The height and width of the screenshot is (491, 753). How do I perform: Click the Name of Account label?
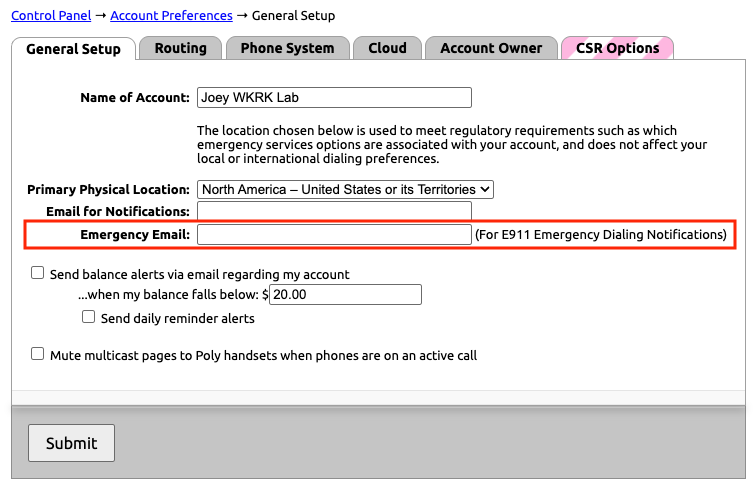click(134, 98)
